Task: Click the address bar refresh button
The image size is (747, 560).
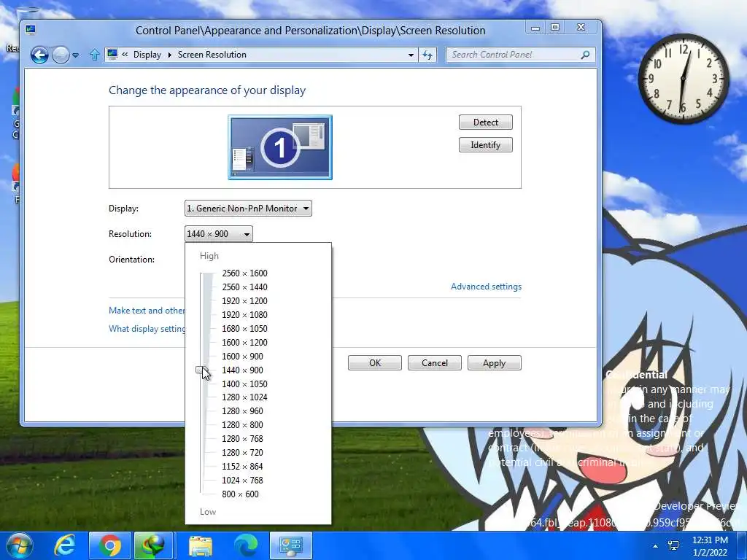Action: pos(427,55)
